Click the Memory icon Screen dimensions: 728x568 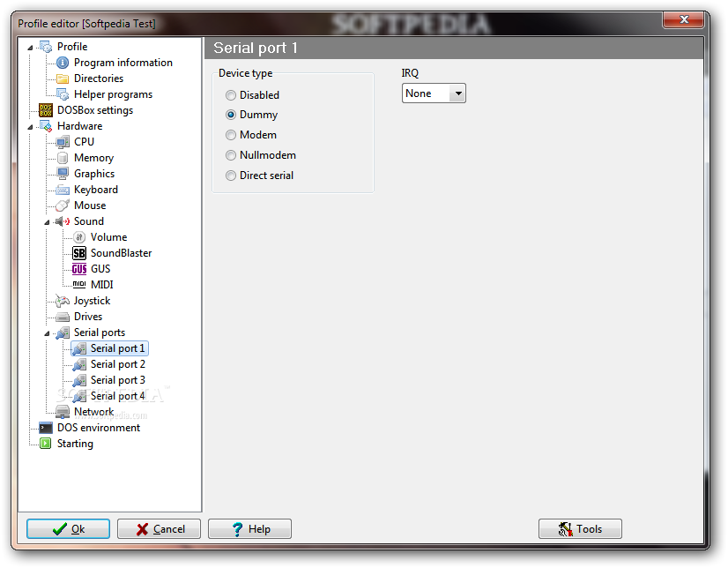[x=63, y=158]
